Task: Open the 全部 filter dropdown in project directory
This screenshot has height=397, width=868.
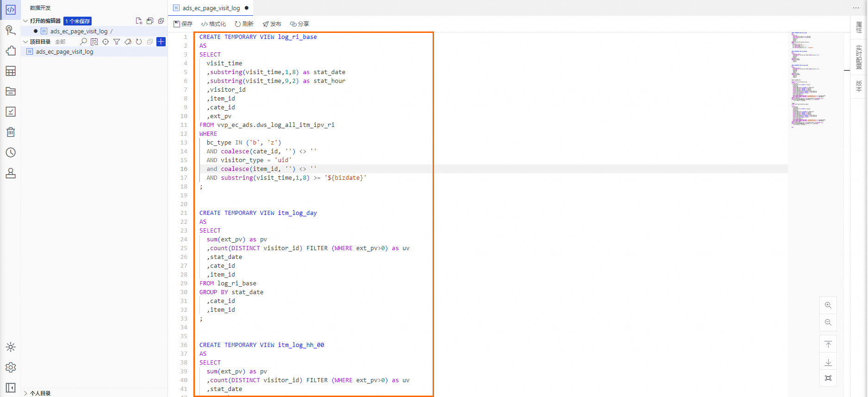Action: point(61,42)
